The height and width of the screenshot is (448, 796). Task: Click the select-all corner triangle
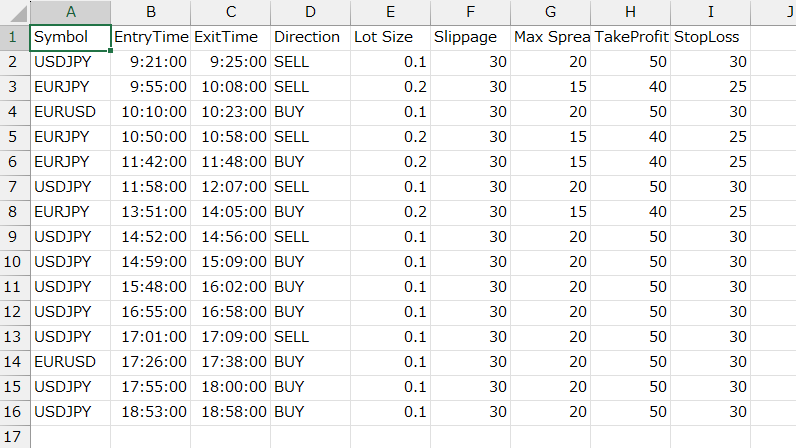(x=15, y=12)
